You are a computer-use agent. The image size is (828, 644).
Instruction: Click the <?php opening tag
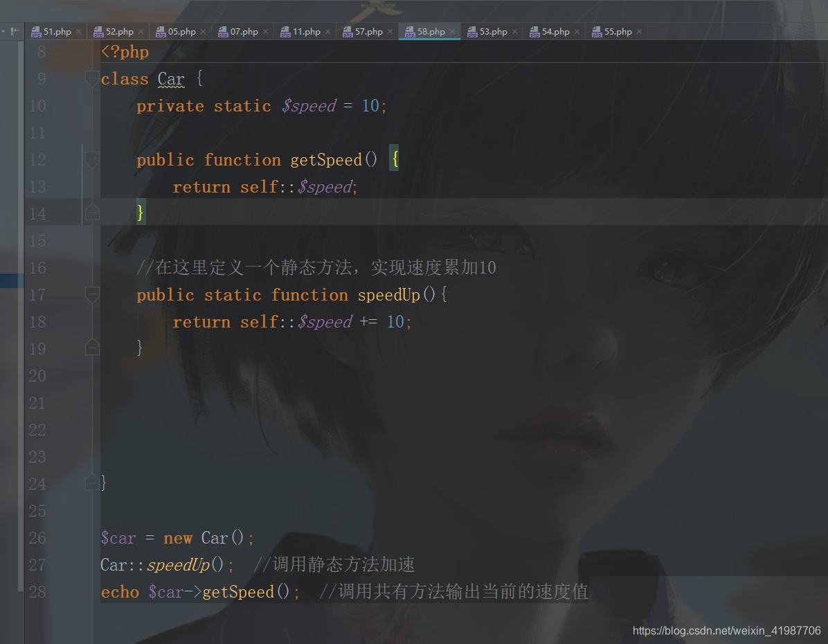(x=125, y=52)
